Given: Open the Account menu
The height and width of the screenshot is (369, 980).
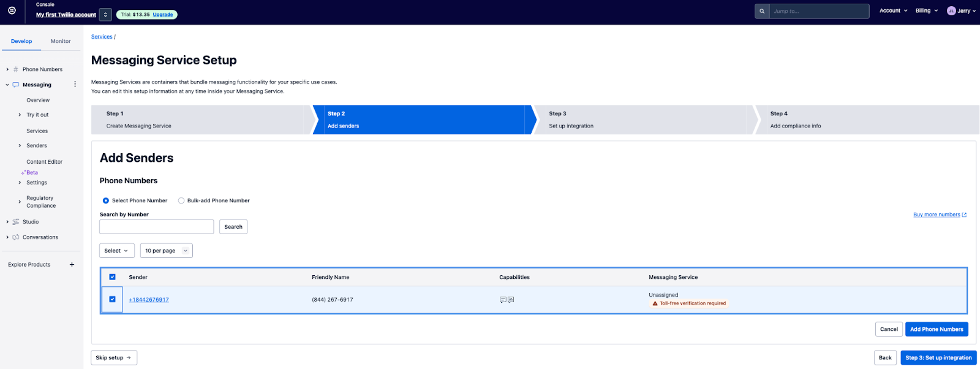Looking at the screenshot, I should click(894, 10).
